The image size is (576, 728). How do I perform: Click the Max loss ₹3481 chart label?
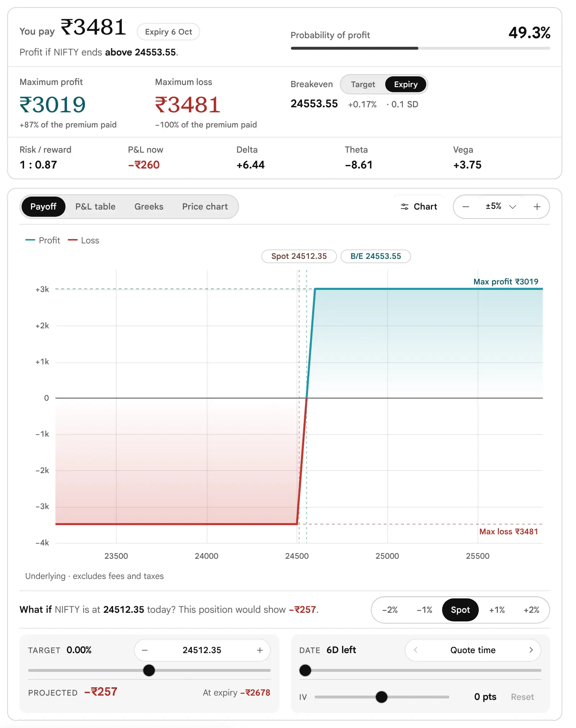pyautogui.click(x=509, y=532)
